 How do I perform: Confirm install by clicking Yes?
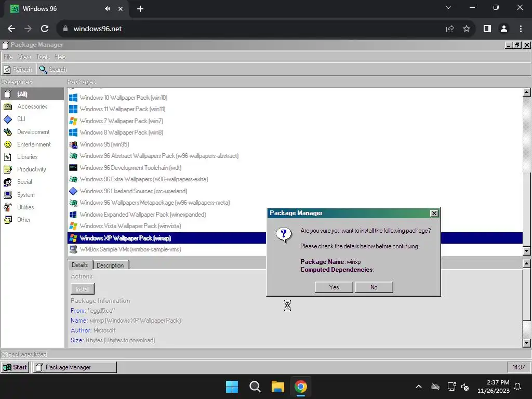coord(334,287)
